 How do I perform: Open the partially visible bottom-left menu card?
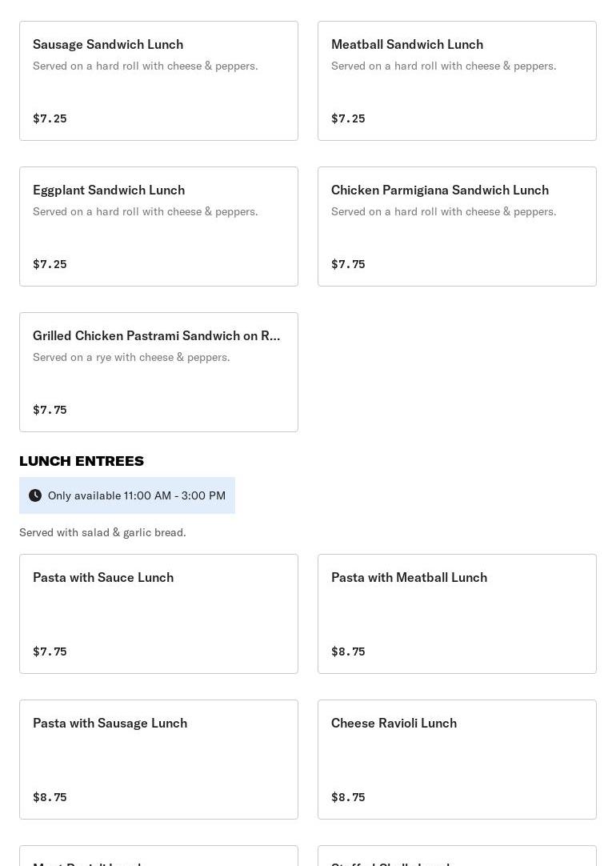click(158, 856)
